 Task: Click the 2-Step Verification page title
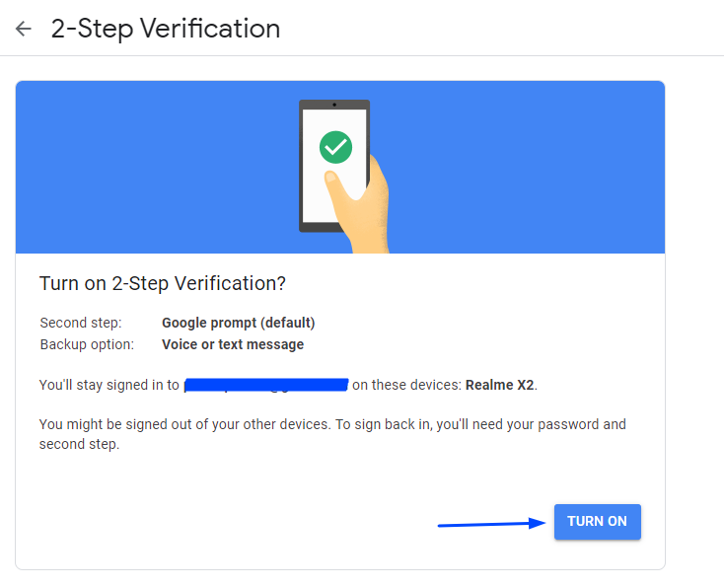click(x=166, y=29)
